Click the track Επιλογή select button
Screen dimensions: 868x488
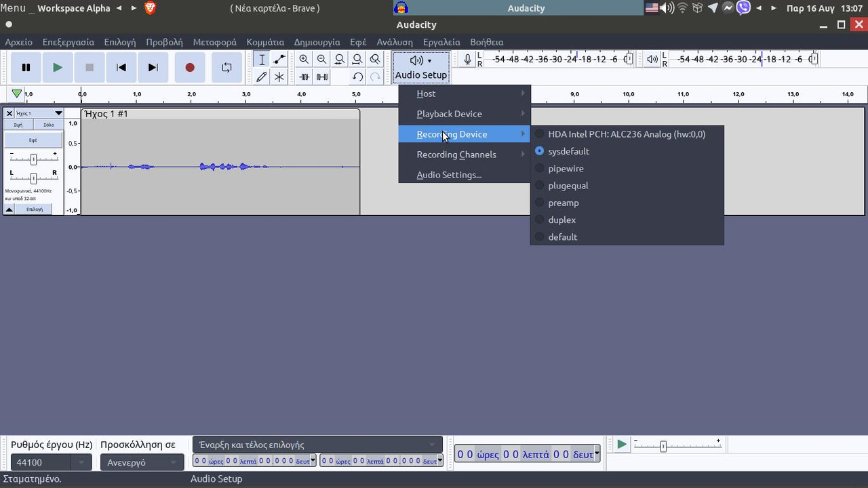[x=34, y=209]
